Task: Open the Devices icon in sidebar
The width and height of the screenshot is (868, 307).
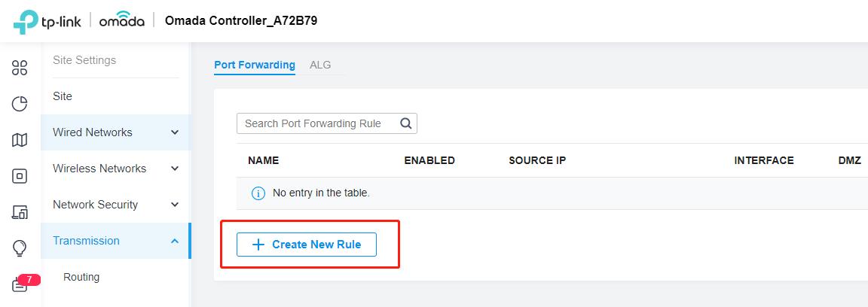Action: (x=20, y=176)
